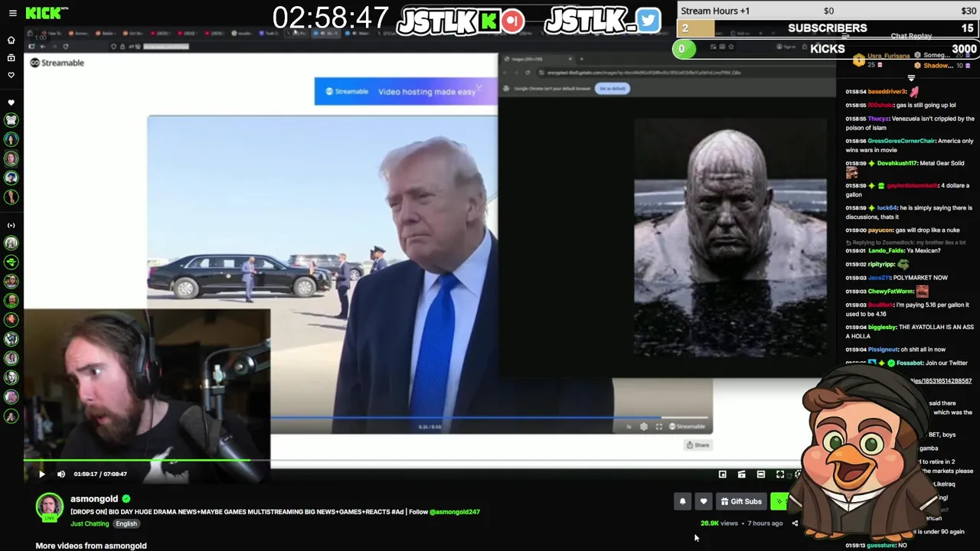Collapse the gifter leaderboard in chat

[x=911, y=78]
